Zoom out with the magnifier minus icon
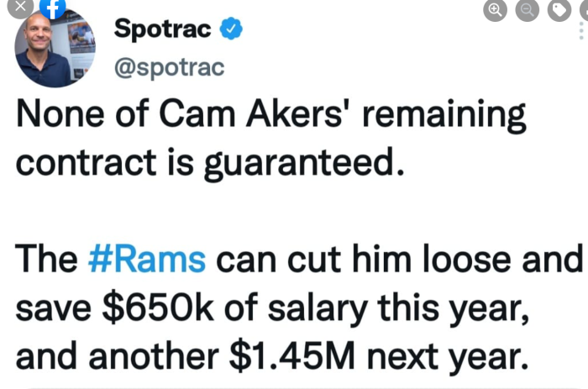Screen dimensions: 588x389 tap(528, 9)
